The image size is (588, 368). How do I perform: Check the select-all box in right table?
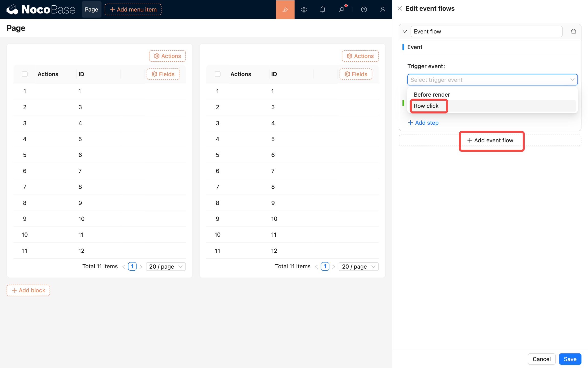click(217, 74)
